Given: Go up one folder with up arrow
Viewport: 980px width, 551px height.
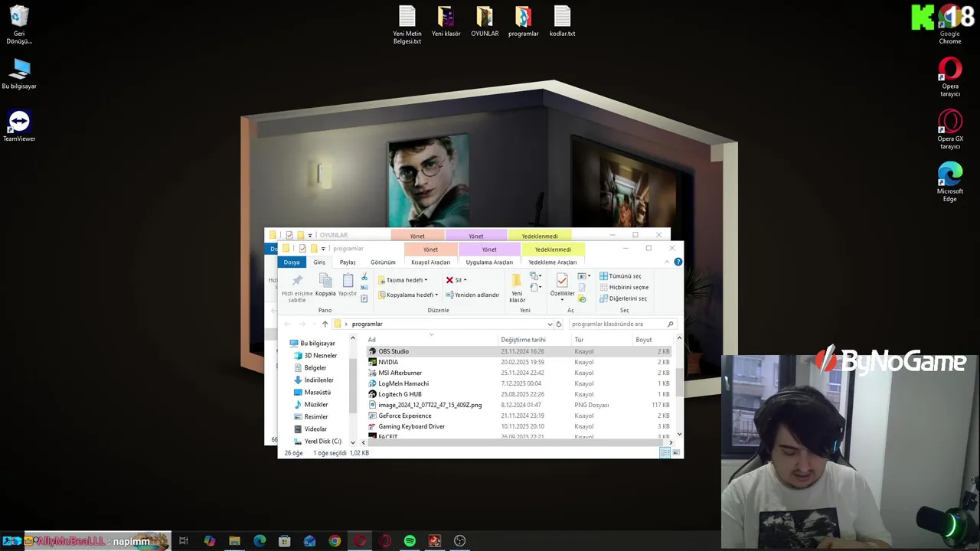Looking at the screenshot, I should [x=325, y=324].
